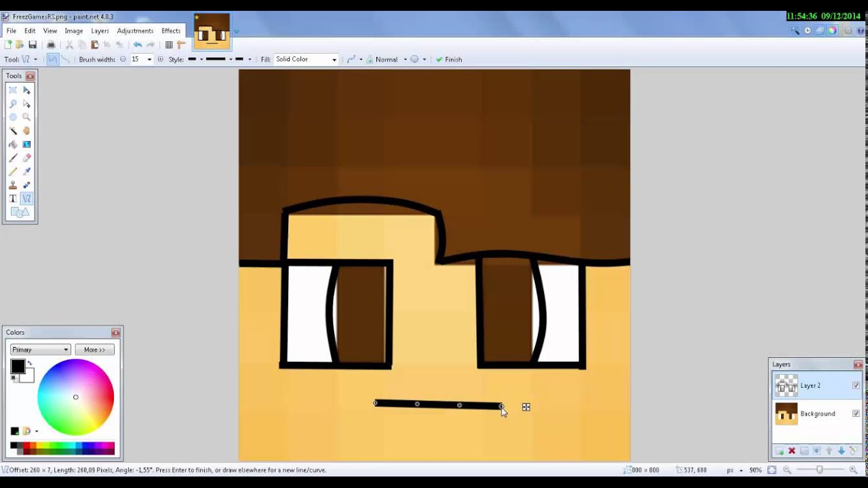Open the View menu
This screenshot has height=488, width=868.
click(50, 30)
